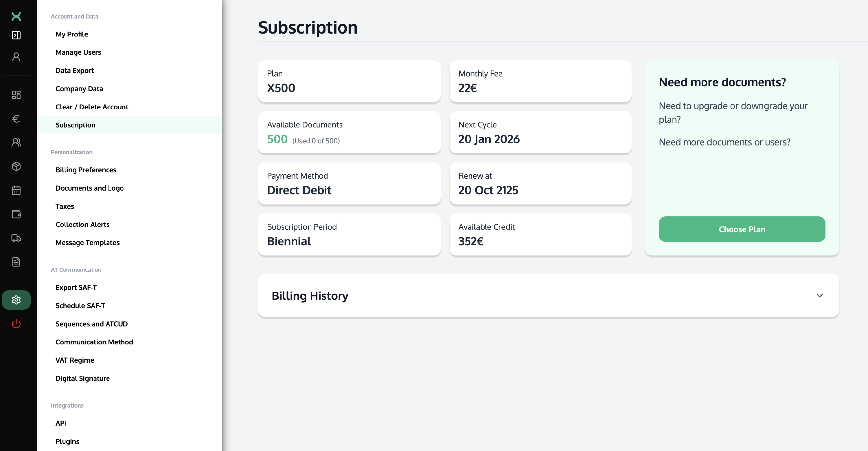Open the dashboard grid icon
Viewport: 868px width, 451px height.
[16, 95]
